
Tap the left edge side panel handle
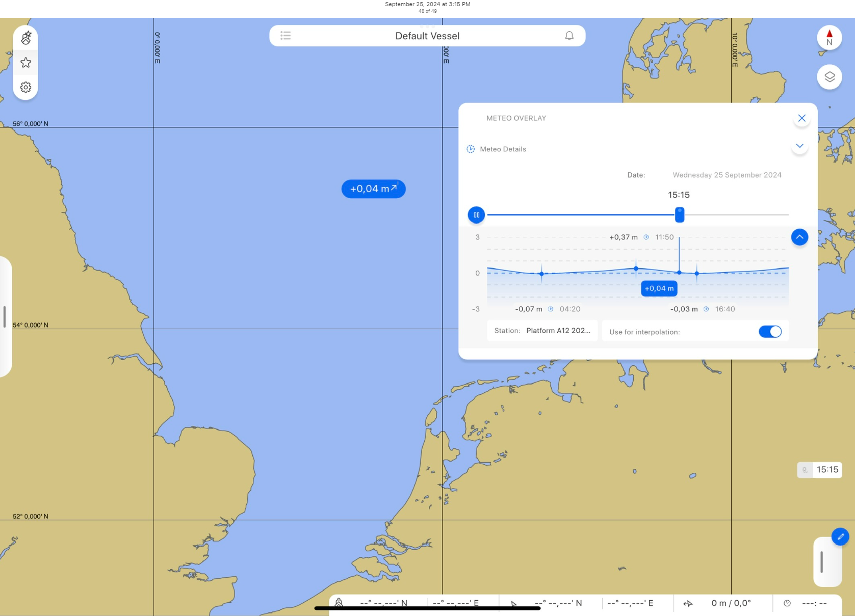pos(5,316)
